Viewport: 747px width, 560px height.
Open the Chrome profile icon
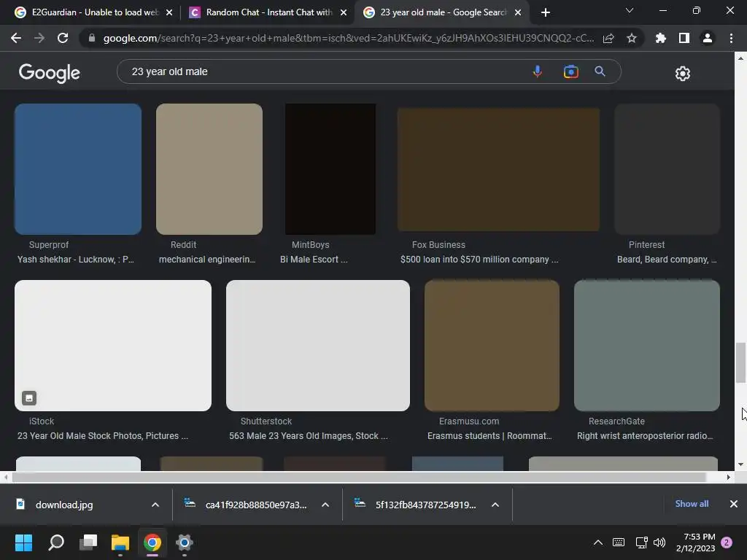pyautogui.click(x=707, y=38)
